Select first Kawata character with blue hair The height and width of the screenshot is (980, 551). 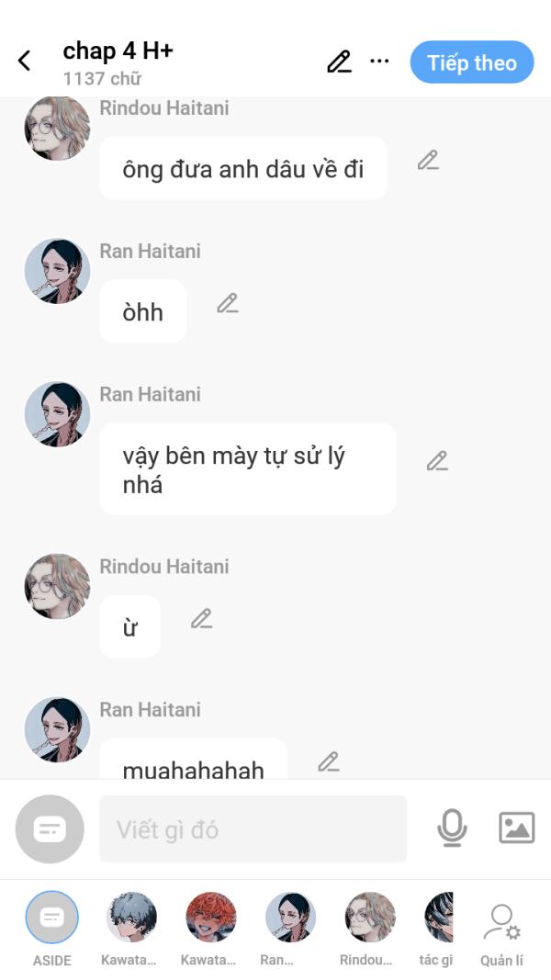(x=131, y=918)
